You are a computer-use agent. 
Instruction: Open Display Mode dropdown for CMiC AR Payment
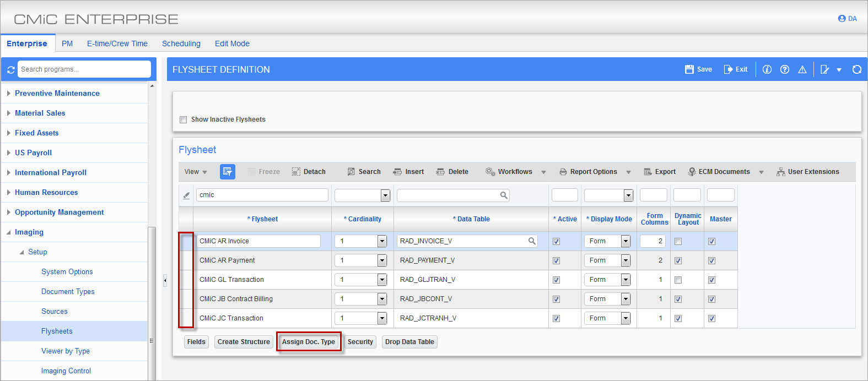tap(626, 260)
